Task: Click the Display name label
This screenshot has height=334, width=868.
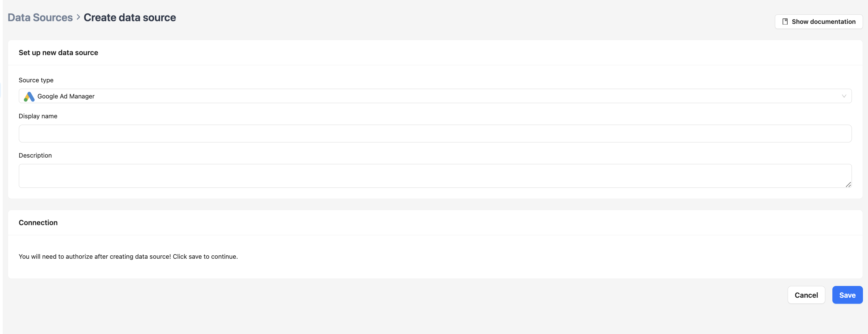Action: pyautogui.click(x=38, y=116)
